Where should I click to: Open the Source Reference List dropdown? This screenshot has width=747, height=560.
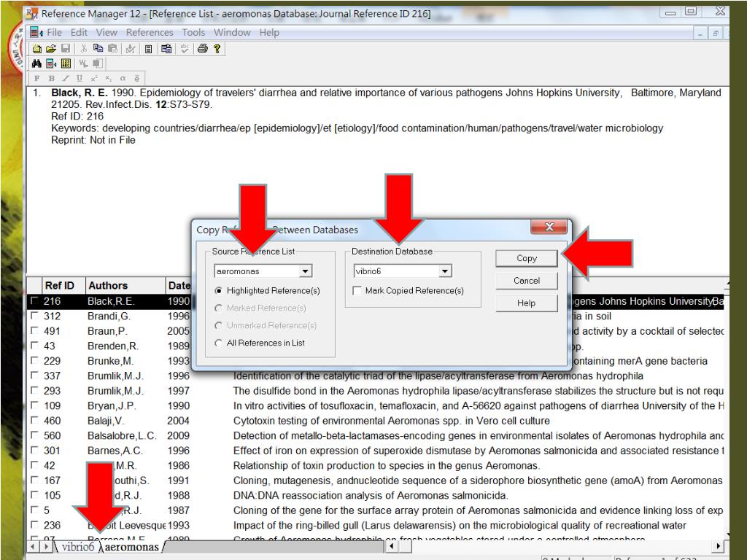(x=306, y=271)
